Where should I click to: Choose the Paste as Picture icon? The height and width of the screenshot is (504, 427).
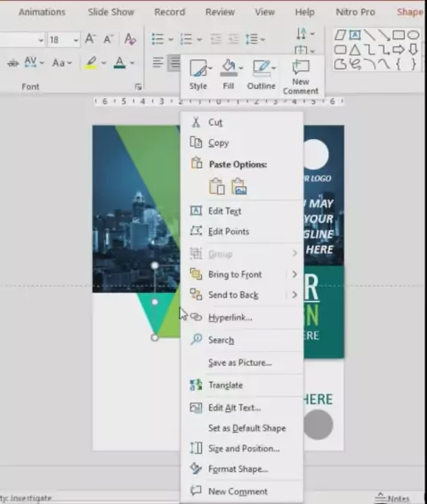pos(239,186)
